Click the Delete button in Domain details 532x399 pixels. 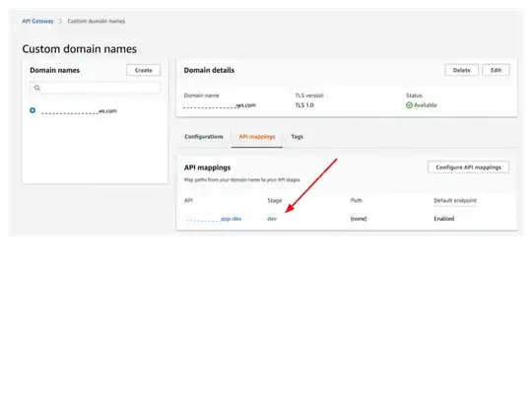pyautogui.click(x=461, y=70)
